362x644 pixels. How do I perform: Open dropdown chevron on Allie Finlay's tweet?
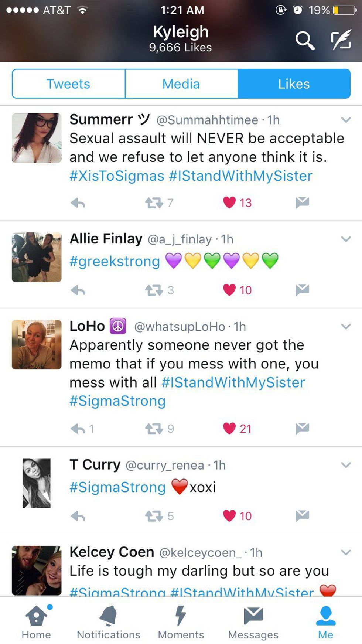coord(346,239)
